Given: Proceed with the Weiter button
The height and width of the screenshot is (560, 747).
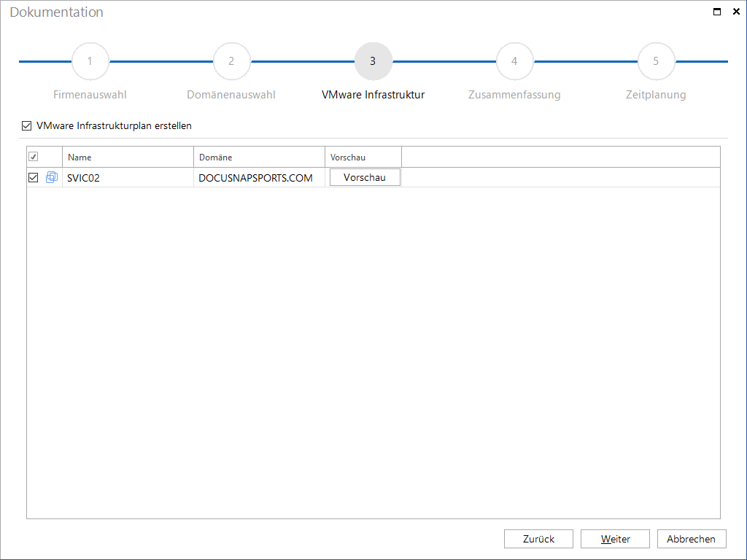Looking at the screenshot, I should 616,539.
